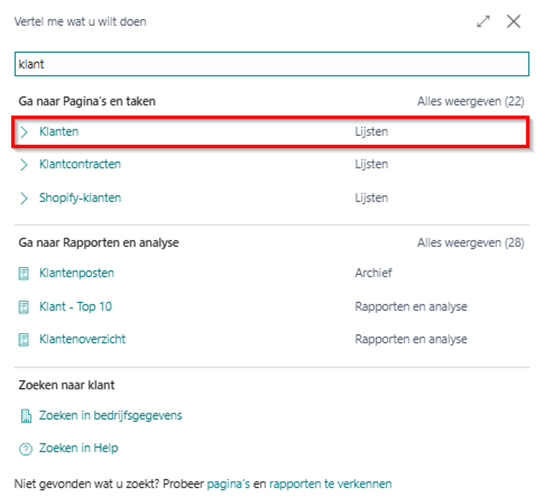Image resolution: width=544 pixels, height=497 pixels.
Task: Show all 28 reports and analysis results
Action: tap(470, 243)
